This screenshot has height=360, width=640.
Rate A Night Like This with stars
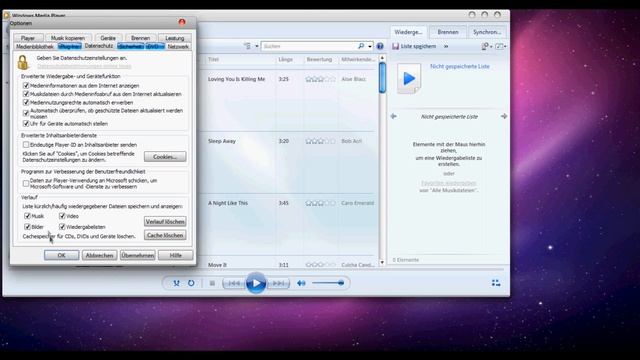click(320, 203)
